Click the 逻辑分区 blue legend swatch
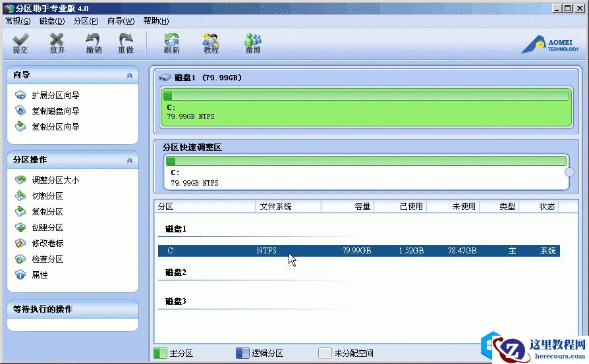This screenshot has width=589, height=364. (x=242, y=353)
